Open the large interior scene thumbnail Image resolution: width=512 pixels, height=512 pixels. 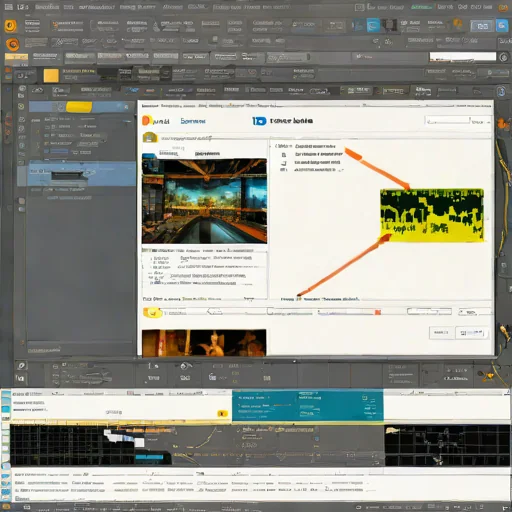(204, 201)
